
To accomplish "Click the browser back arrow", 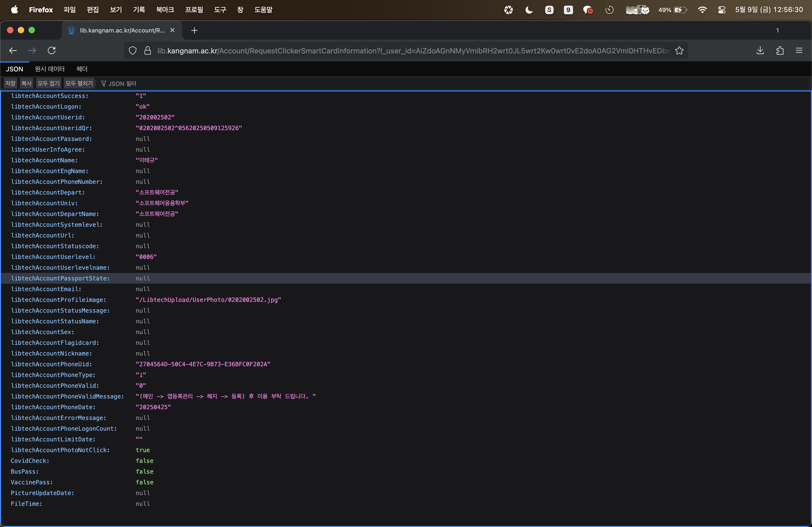I will click(x=13, y=50).
